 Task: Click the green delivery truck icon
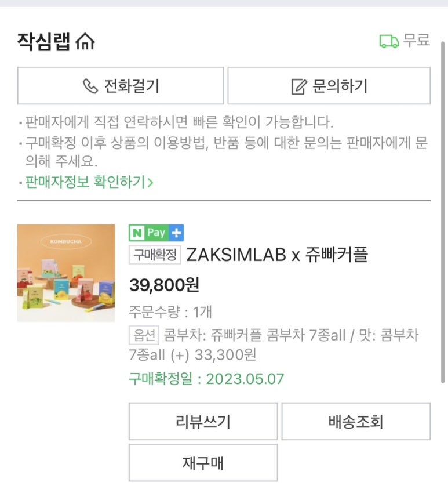point(389,41)
